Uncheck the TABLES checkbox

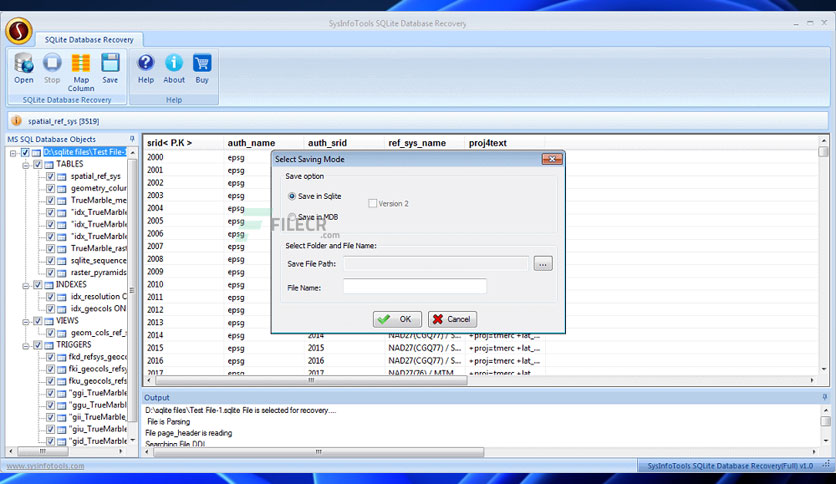click(37, 164)
